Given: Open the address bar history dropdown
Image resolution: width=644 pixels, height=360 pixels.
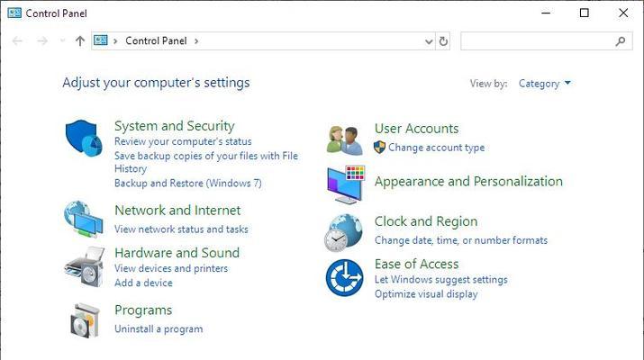Looking at the screenshot, I should [x=429, y=41].
